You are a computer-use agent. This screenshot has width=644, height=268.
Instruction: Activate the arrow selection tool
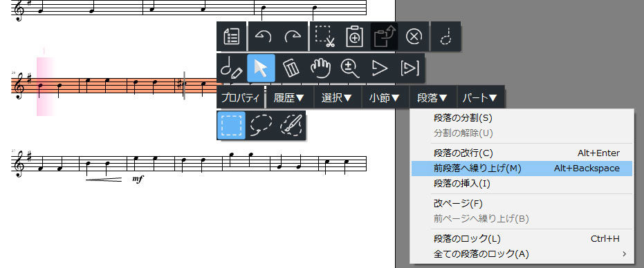pos(261,68)
